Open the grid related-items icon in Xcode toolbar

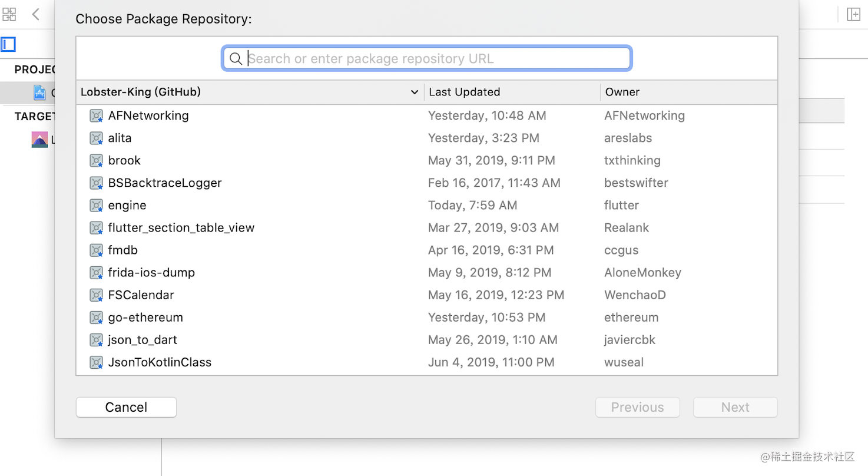(x=9, y=15)
